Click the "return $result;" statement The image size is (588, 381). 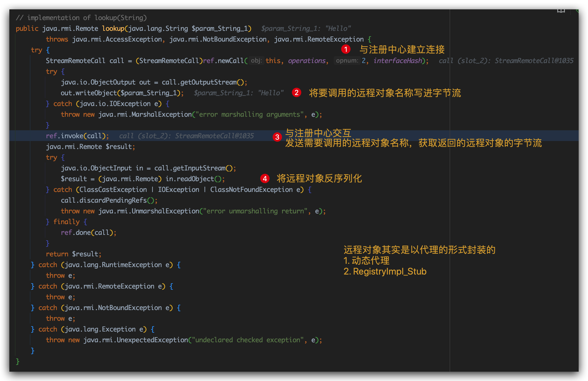pyautogui.click(x=74, y=254)
